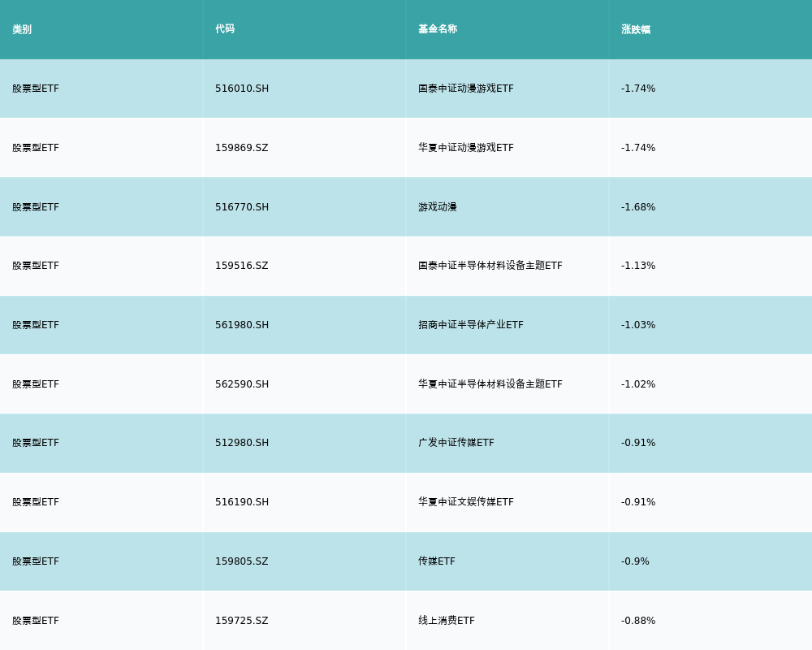This screenshot has height=650, width=812.
Task: Click the -1.02% change value
Action: [638, 384]
